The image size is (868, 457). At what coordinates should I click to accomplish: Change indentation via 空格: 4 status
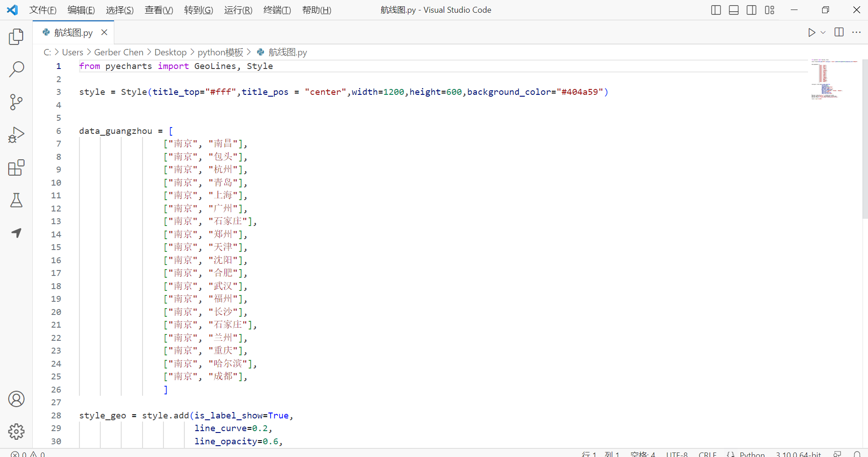[x=643, y=454]
